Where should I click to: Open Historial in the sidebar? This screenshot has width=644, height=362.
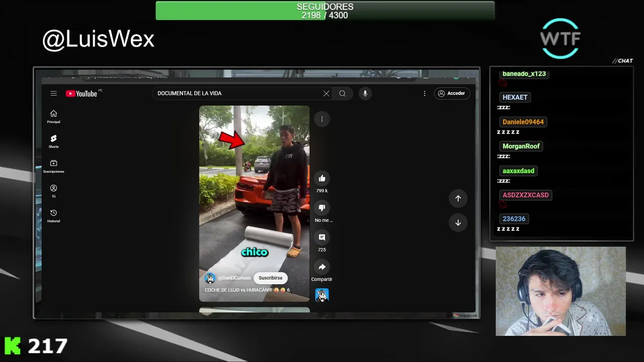[x=53, y=216]
